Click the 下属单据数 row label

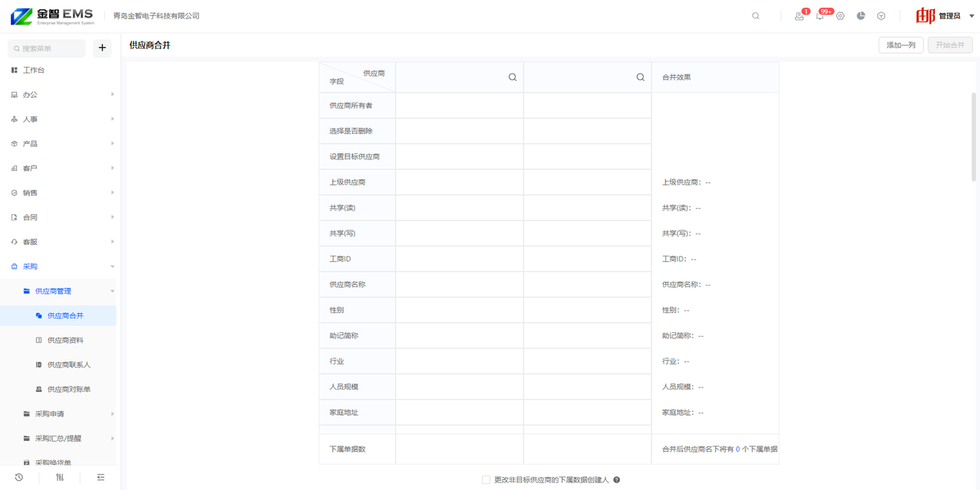click(348, 449)
